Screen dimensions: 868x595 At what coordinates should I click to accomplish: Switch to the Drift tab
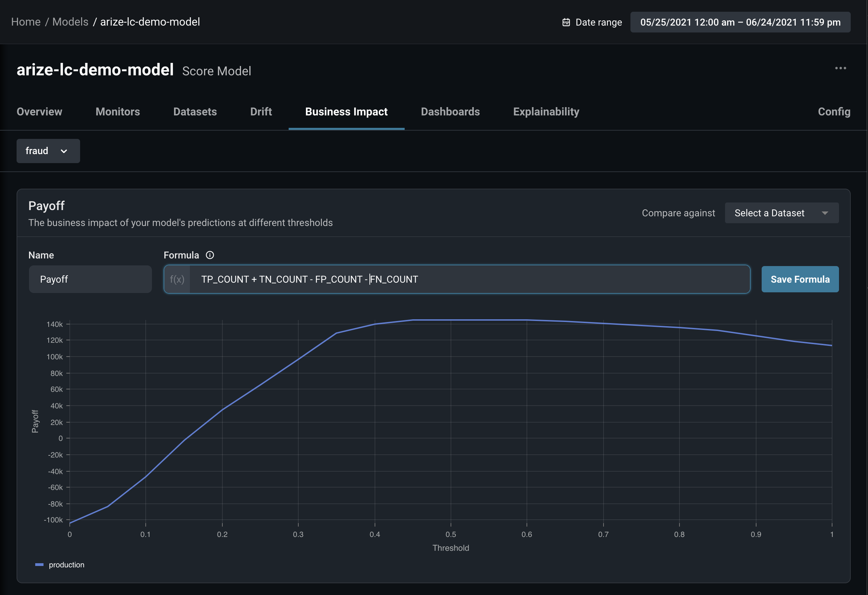[261, 112]
